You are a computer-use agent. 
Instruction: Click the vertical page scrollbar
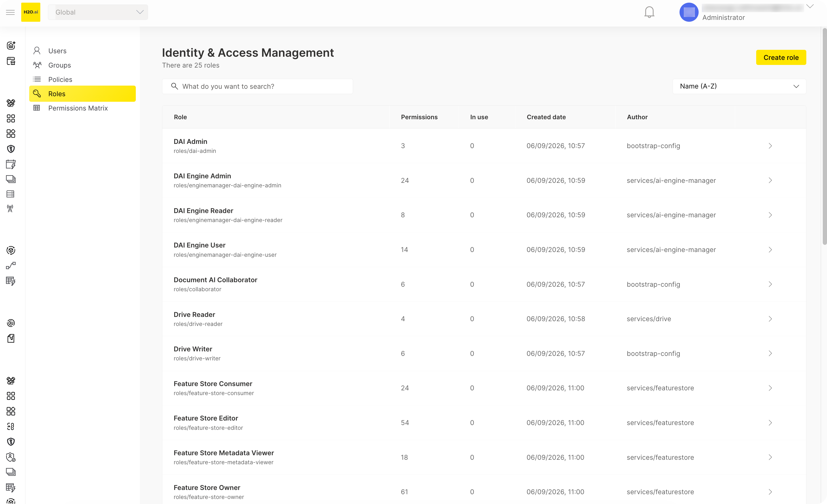[x=824, y=137]
